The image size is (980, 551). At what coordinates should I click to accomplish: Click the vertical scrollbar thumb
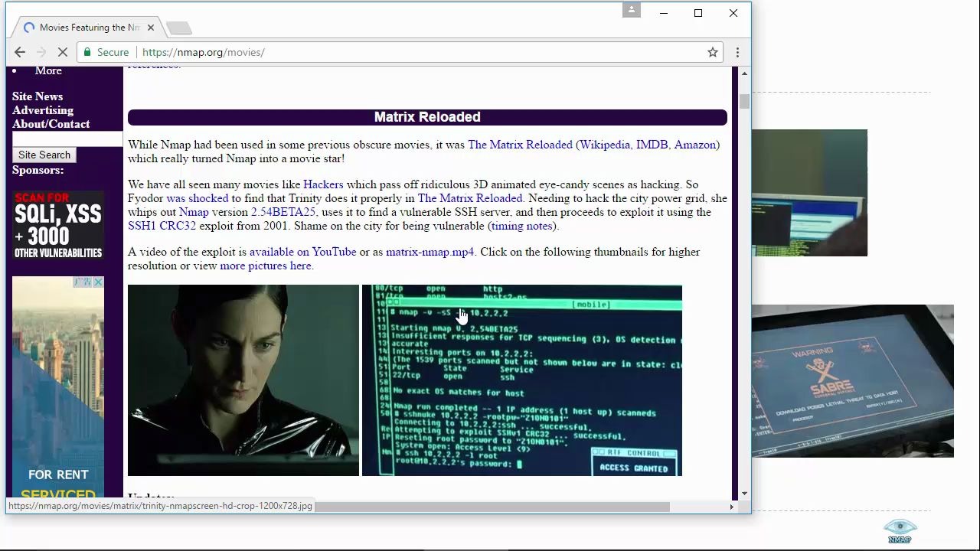click(744, 101)
